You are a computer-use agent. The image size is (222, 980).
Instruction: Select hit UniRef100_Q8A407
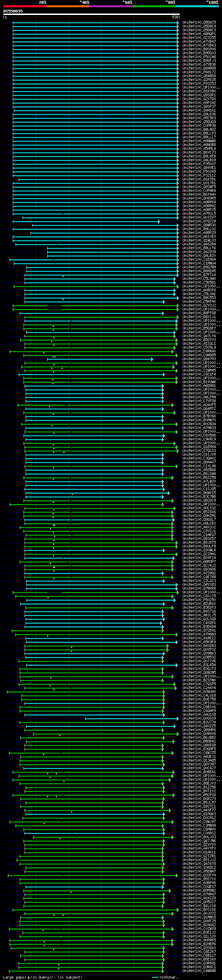point(199,462)
